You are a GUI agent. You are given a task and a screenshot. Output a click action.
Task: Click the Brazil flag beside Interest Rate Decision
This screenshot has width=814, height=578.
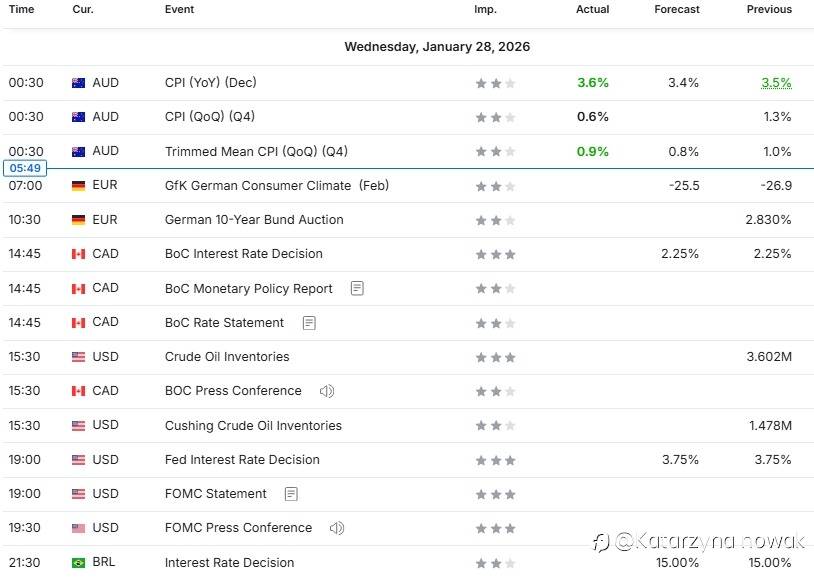tap(78, 563)
